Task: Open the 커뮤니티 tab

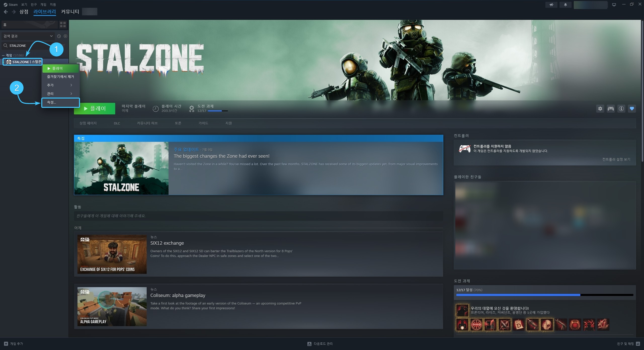Action: (70, 12)
